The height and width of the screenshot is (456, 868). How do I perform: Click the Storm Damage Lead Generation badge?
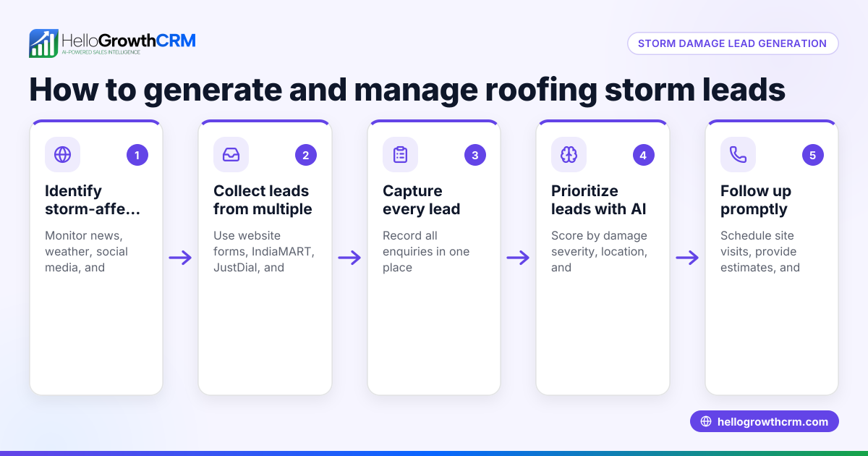pyautogui.click(x=733, y=43)
